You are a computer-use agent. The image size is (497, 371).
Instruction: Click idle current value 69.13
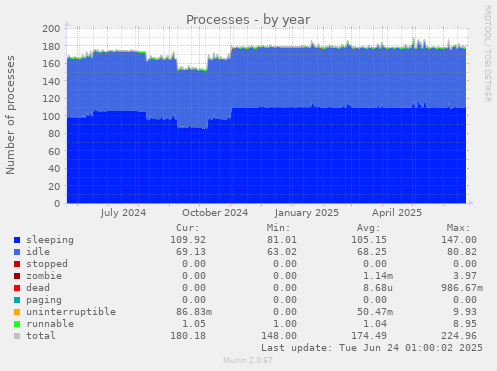coord(191,252)
